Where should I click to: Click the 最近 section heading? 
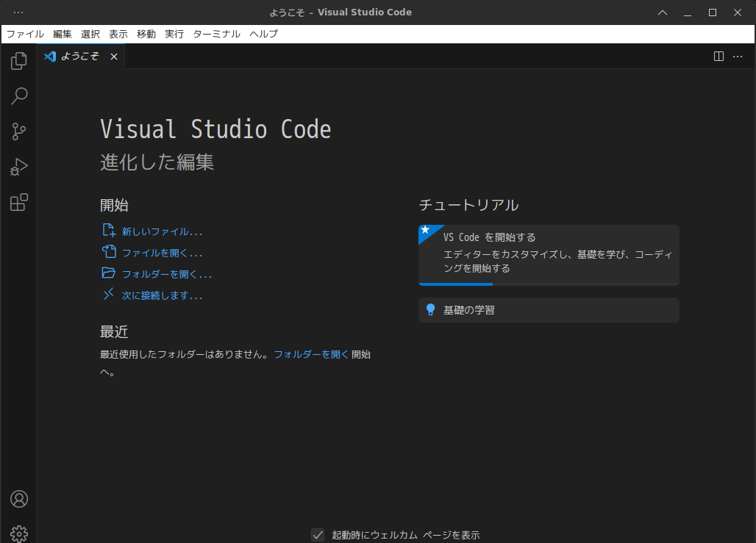click(x=114, y=331)
